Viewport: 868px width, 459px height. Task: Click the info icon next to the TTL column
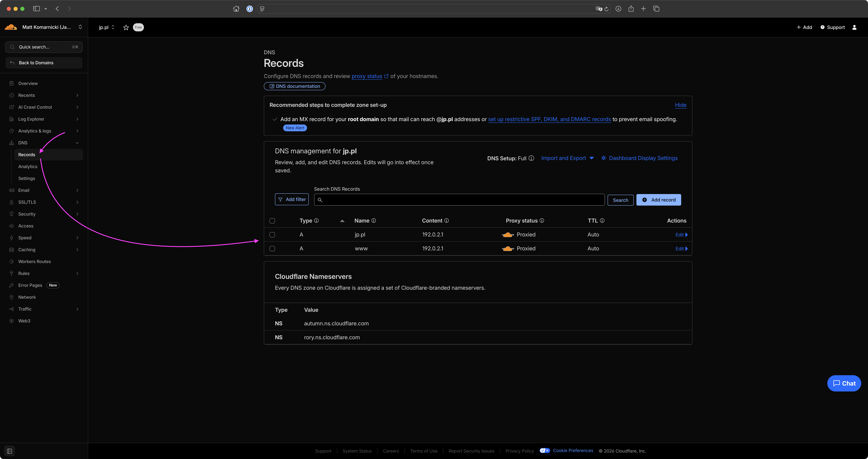pyautogui.click(x=602, y=221)
